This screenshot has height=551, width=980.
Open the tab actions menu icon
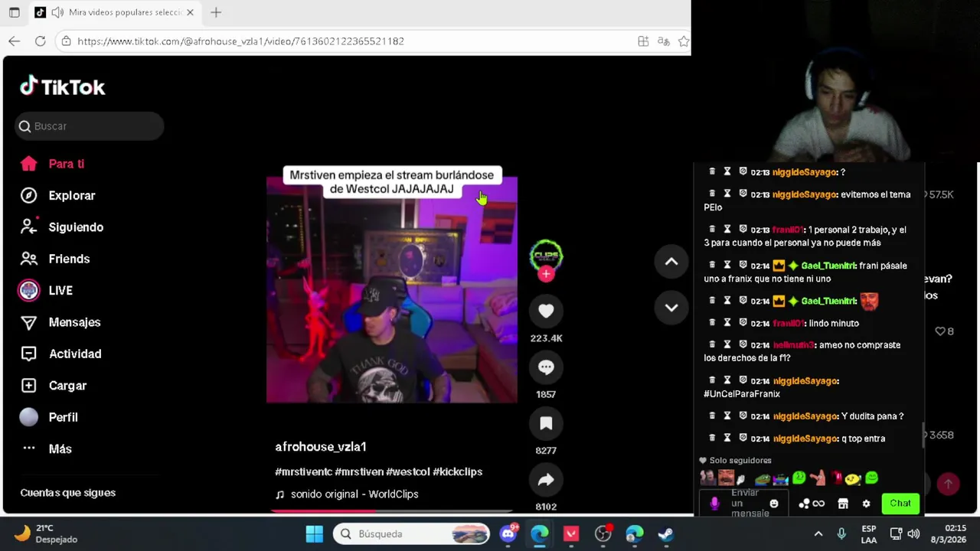tap(15, 12)
